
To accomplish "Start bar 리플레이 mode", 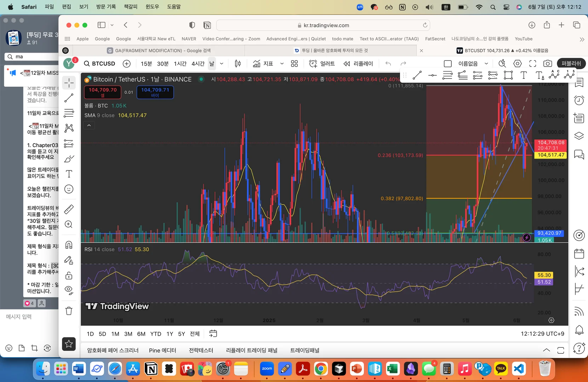I will (358, 64).
